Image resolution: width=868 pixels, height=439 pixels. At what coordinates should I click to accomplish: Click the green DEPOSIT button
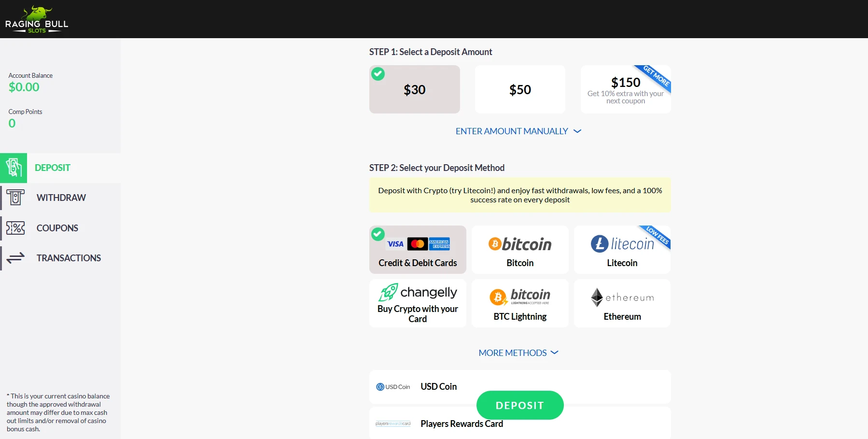[x=520, y=405]
